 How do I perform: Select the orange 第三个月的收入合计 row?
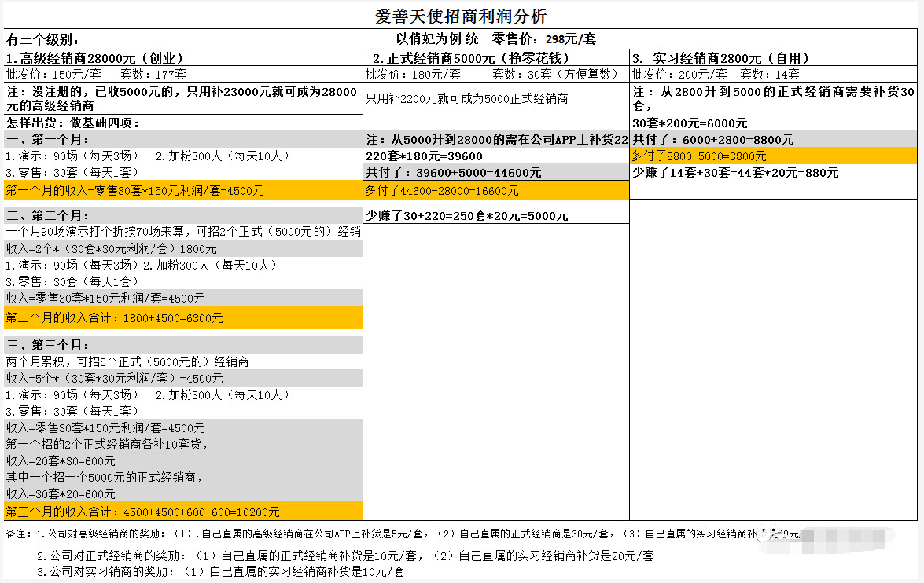point(143,511)
